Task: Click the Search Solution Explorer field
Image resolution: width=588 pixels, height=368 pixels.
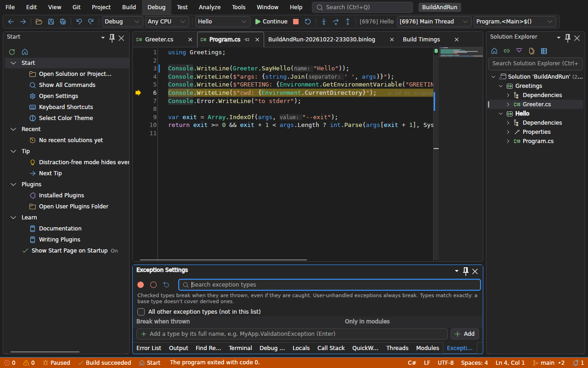Action: [x=536, y=63]
